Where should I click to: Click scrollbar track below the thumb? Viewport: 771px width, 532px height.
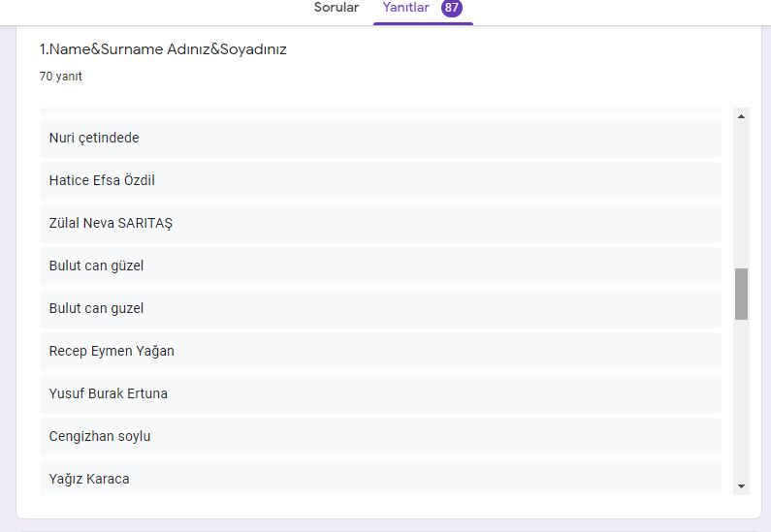coord(741,397)
